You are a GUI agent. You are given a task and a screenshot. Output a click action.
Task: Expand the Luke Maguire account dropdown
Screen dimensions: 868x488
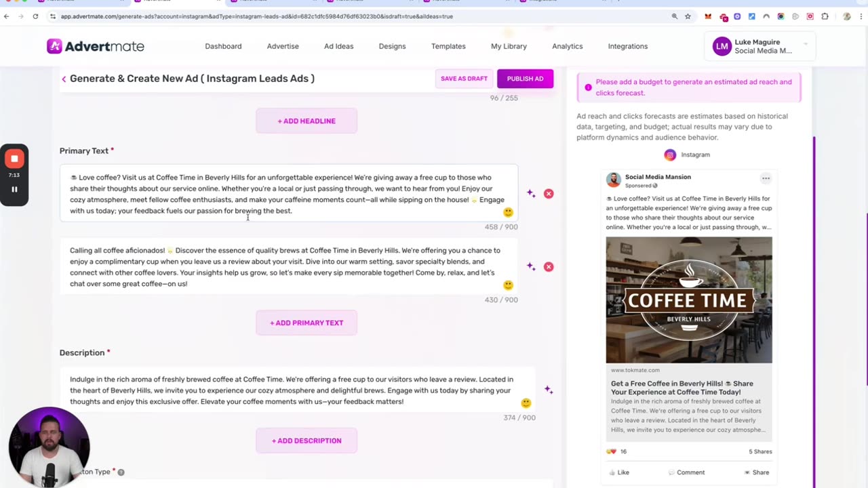[806, 44]
